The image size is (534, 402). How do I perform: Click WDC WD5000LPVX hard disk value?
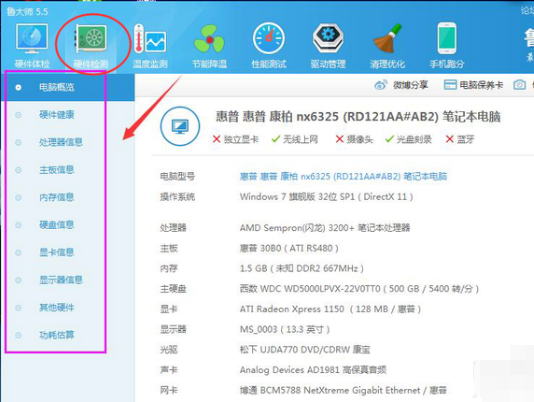pyautogui.click(x=359, y=289)
